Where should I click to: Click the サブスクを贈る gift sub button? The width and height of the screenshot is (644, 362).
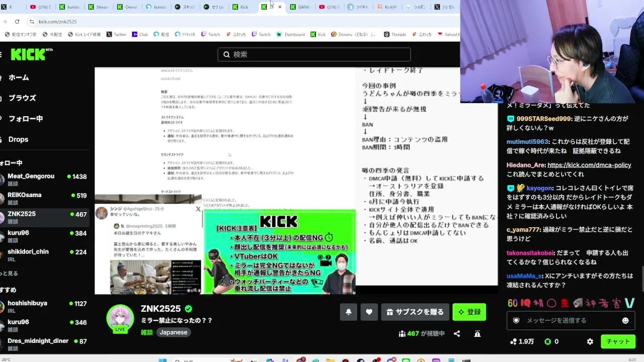pos(415,312)
